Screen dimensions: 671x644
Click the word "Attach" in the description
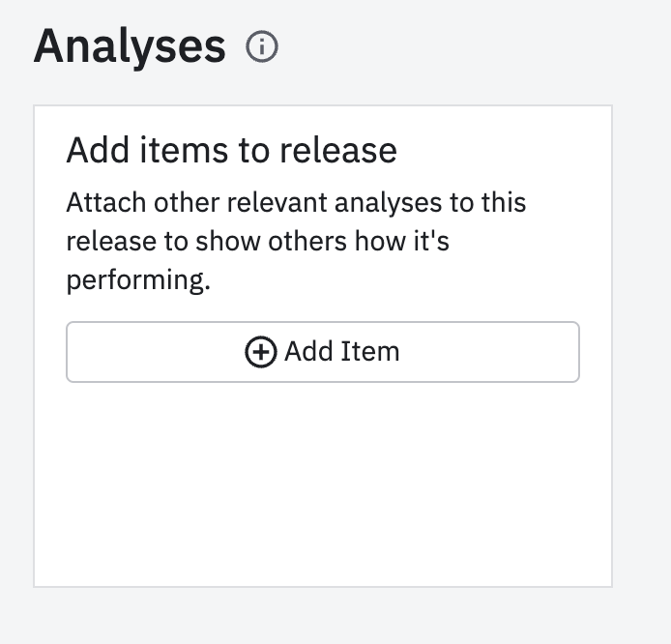click(98, 205)
